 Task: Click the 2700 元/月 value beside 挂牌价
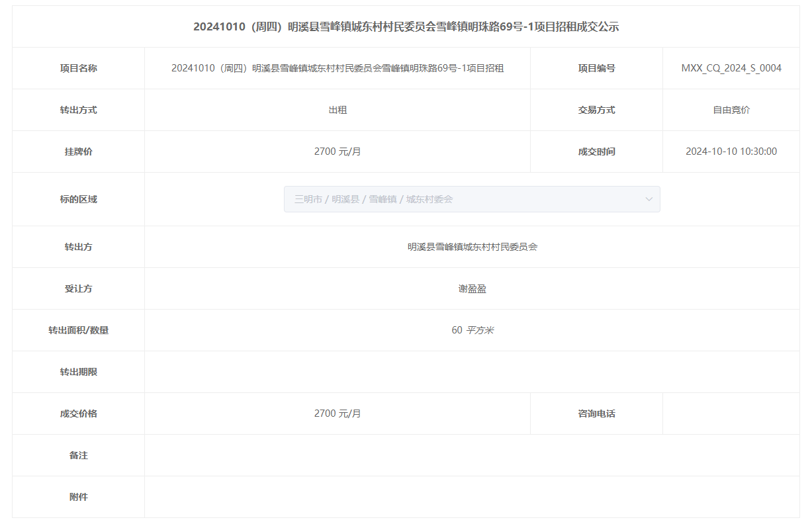coord(338,152)
